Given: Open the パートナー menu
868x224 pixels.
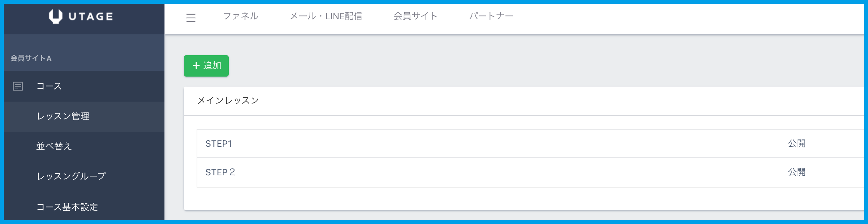Looking at the screenshot, I should click(491, 16).
